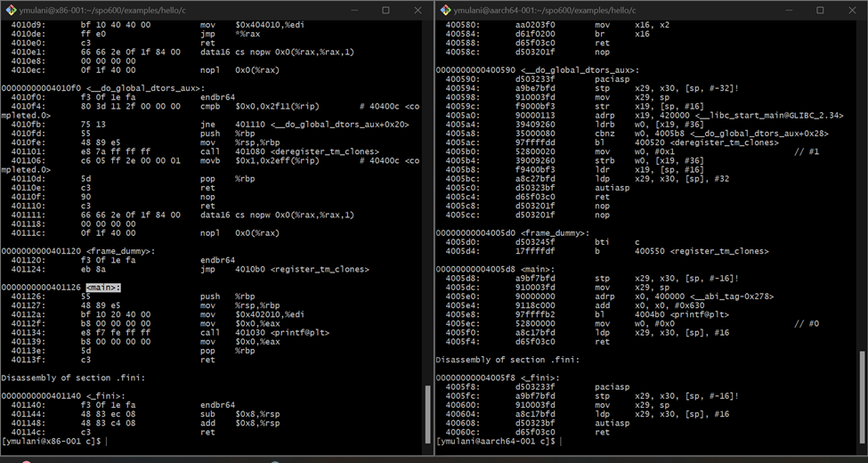Maximize the x86-001 terminal window
Screen dimensions: 868x463
coord(385,10)
